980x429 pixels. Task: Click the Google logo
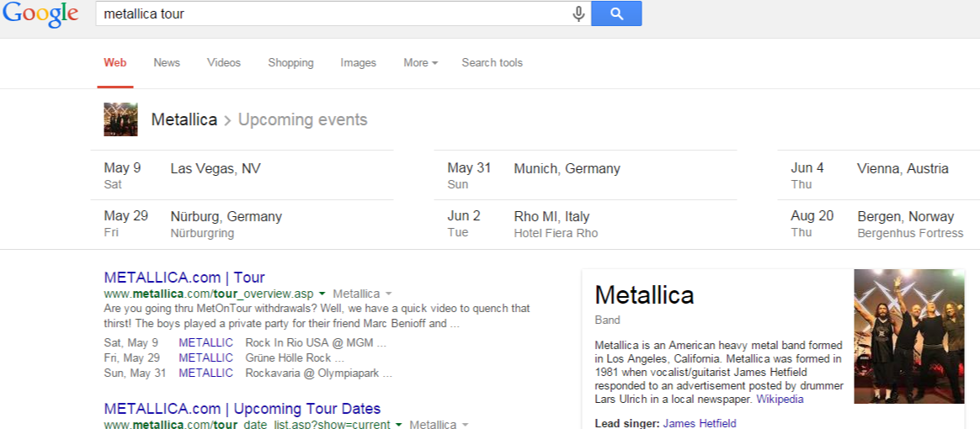click(40, 14)
